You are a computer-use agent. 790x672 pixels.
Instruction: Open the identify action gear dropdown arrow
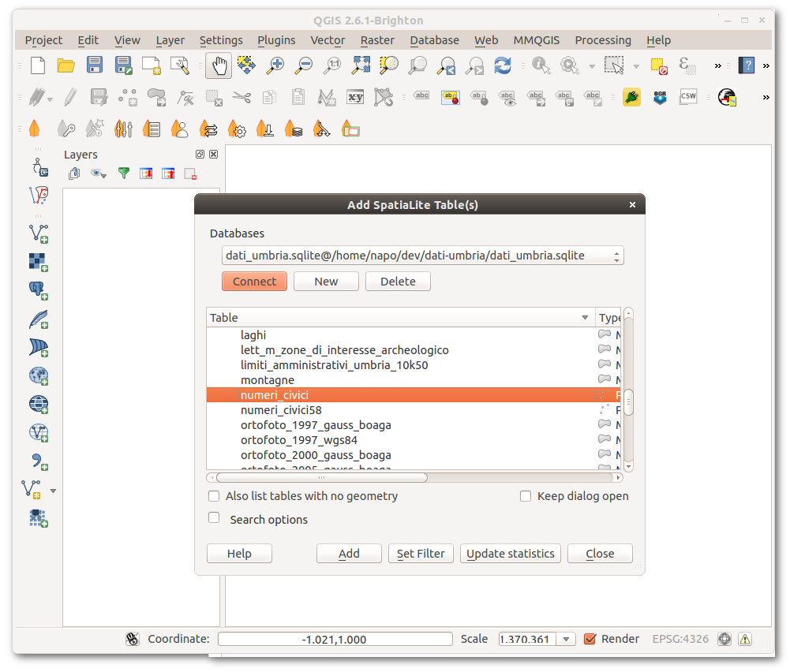click(592, 66)
